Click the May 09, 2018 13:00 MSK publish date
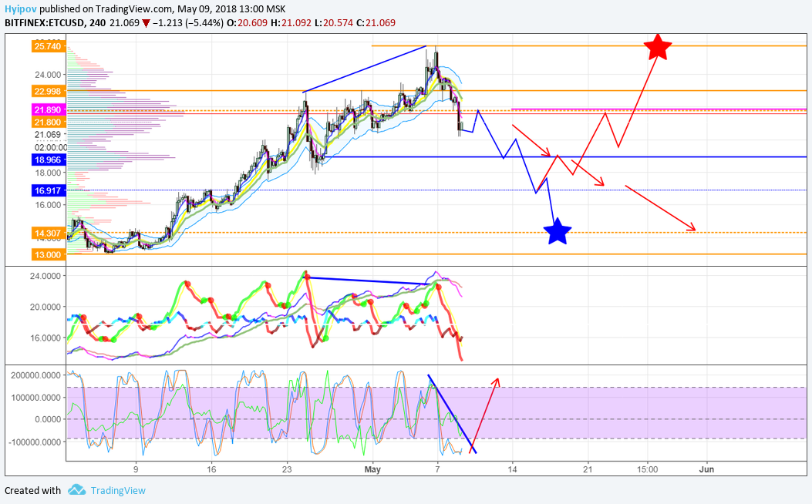Screen dimensions: 812x504 click(x=231, y=8)
